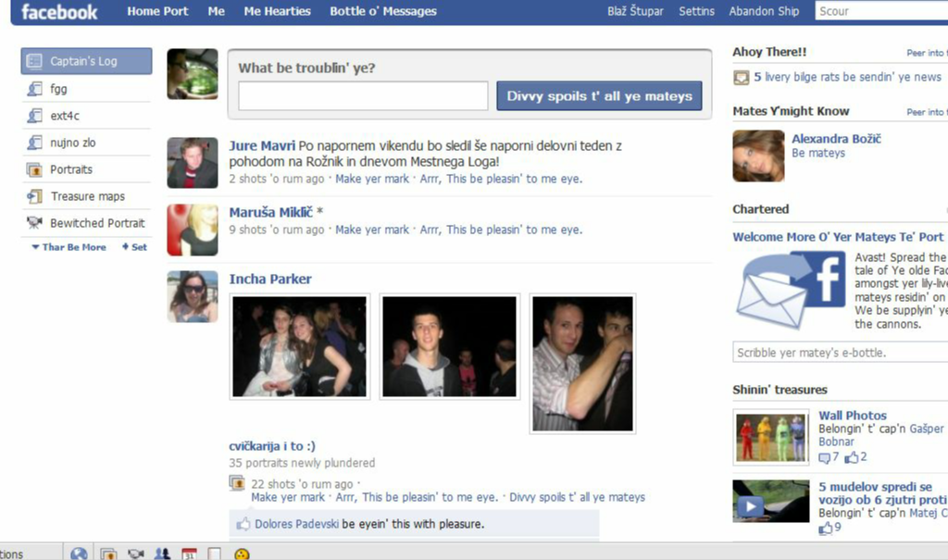Open the album photo of two women

[x=299, y=346]
